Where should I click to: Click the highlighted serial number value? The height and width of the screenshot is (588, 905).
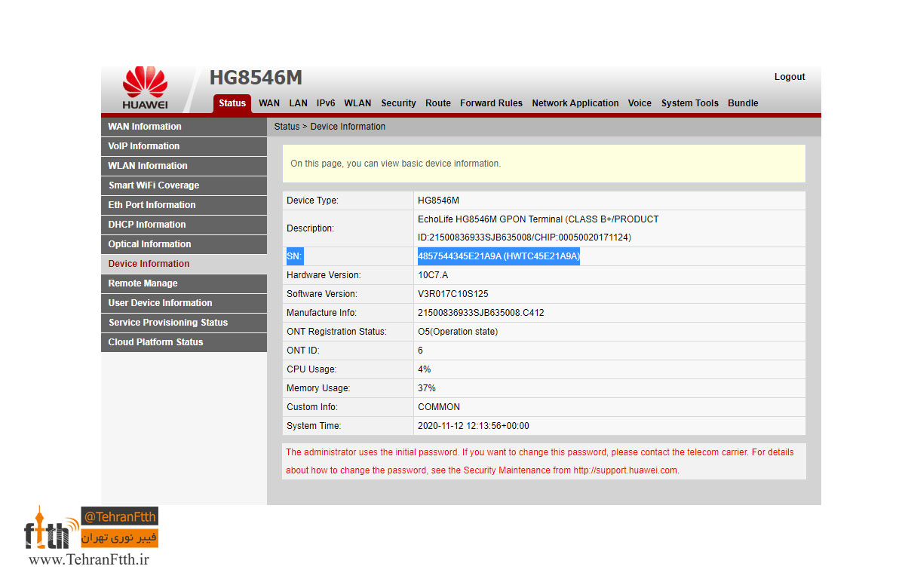(x=499, y=256)
